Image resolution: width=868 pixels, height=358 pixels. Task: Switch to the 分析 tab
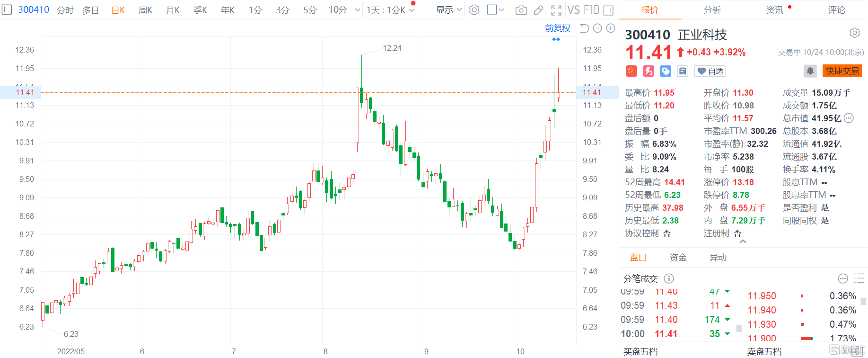[x=712, y=10]
